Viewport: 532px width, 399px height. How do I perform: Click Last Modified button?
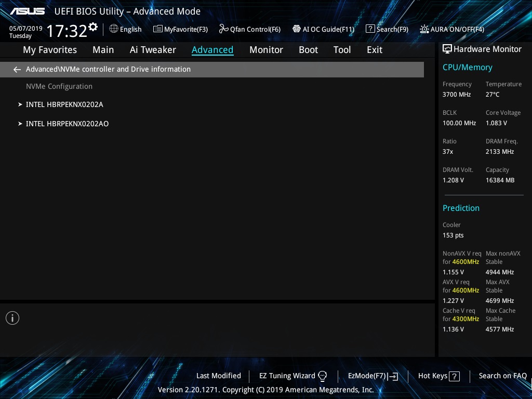pyautogui.click(x=219, y=376)
